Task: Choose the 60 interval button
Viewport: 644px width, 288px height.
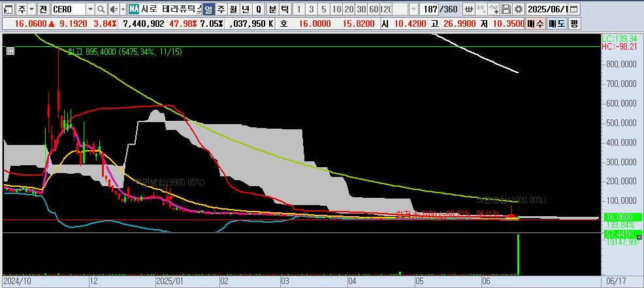Action: (374, 8)
